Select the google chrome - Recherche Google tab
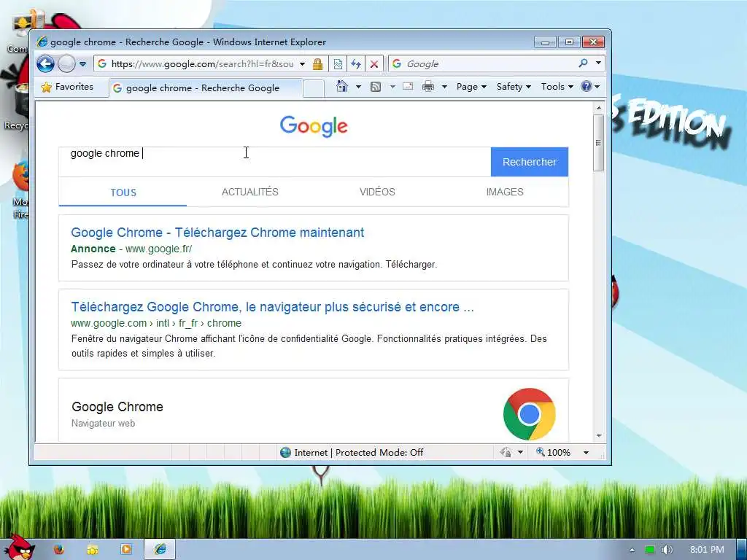Viewport: 747px width, 560px height. 205,88
